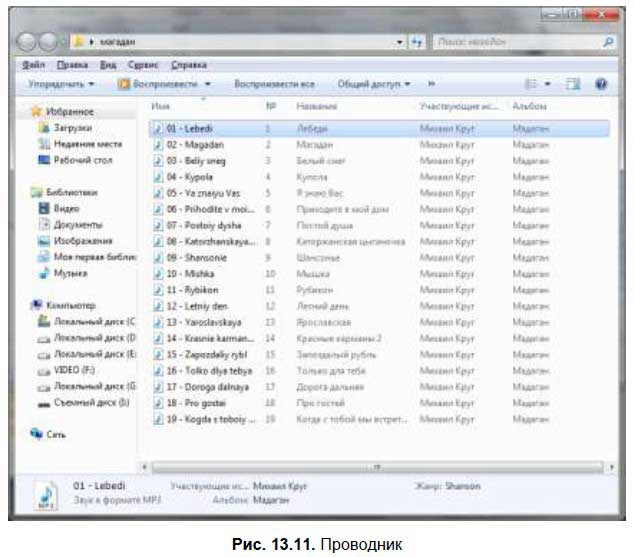The width and height of the screenshot is (634, 557).
Task: Click the scrollbar left arrow
Action: pos(144,467)
